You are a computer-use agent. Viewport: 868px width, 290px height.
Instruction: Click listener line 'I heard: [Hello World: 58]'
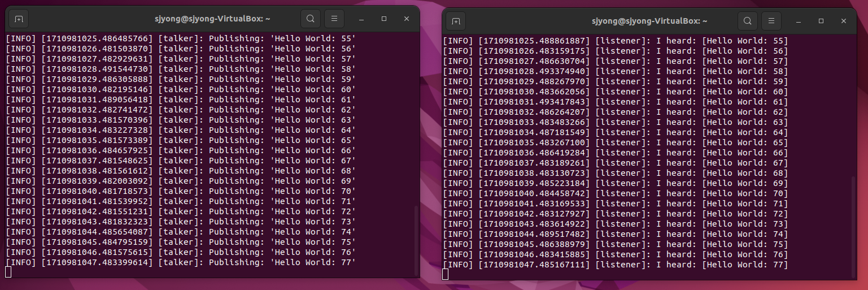click(615, 71)
